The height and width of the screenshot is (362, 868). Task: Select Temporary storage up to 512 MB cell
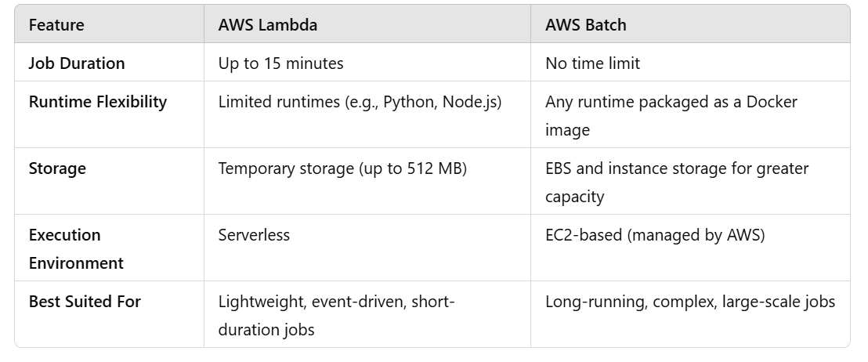pyautogui.click(x=342, y=168)
